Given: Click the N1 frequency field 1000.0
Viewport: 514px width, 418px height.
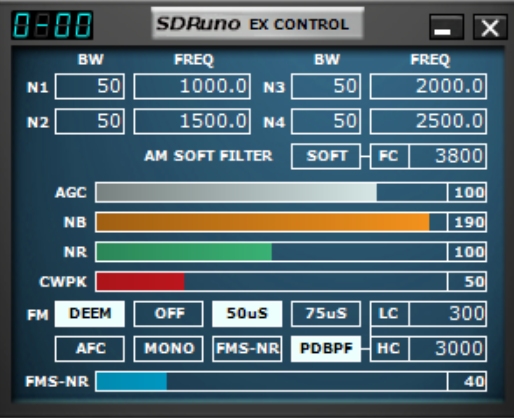Looking at the screenshot, I should (192, 86).
